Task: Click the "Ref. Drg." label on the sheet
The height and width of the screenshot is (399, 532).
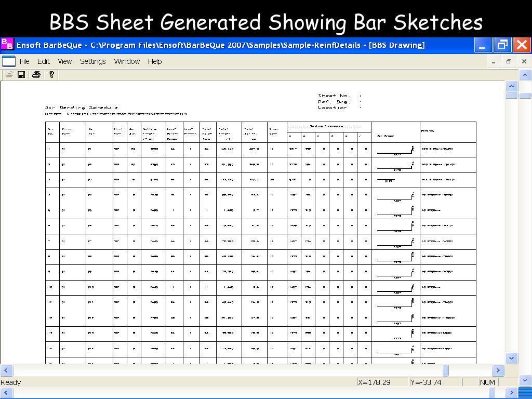Action: (x=334, y=102)
